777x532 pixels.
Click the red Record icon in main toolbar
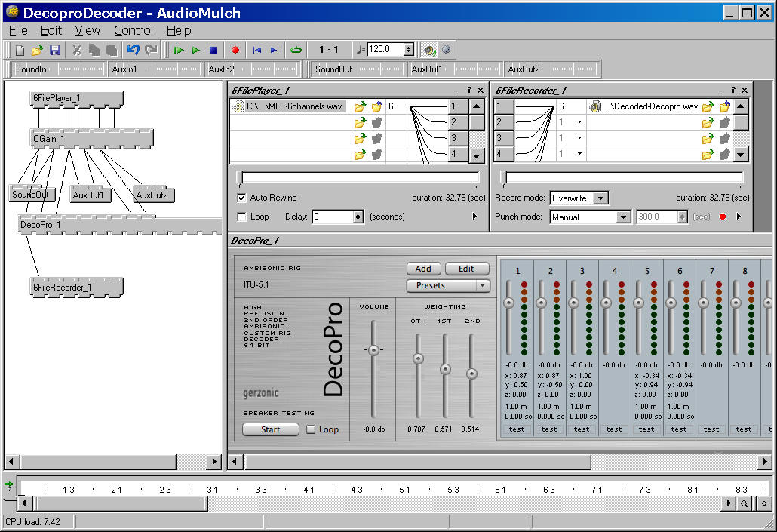[235, 50]
